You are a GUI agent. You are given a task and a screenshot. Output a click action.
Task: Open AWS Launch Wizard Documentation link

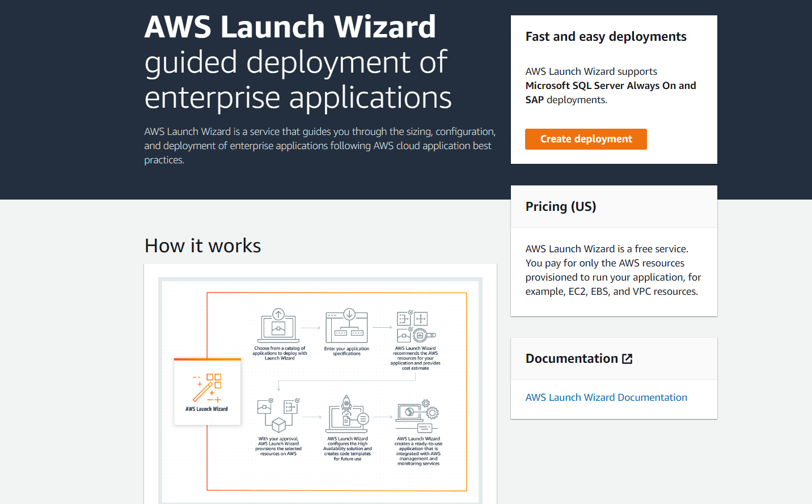click(x=606, y=397)
